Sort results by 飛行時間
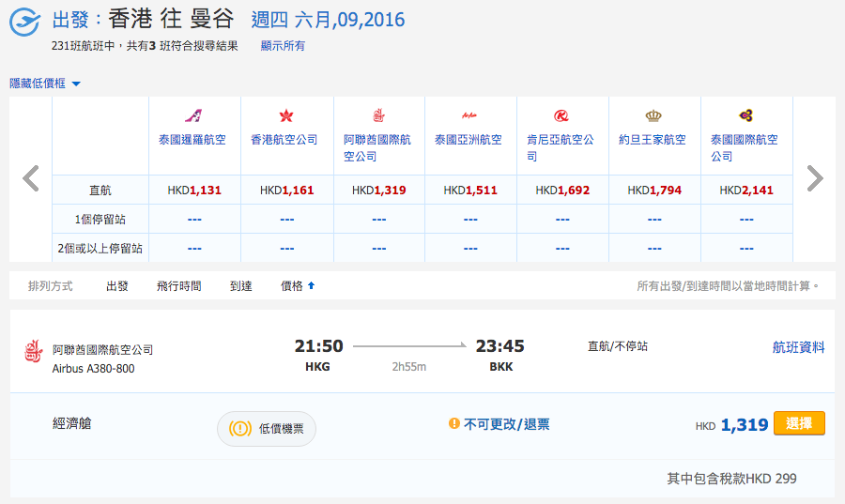Viewport: 845px width, 504px height. tap(179, 286)
